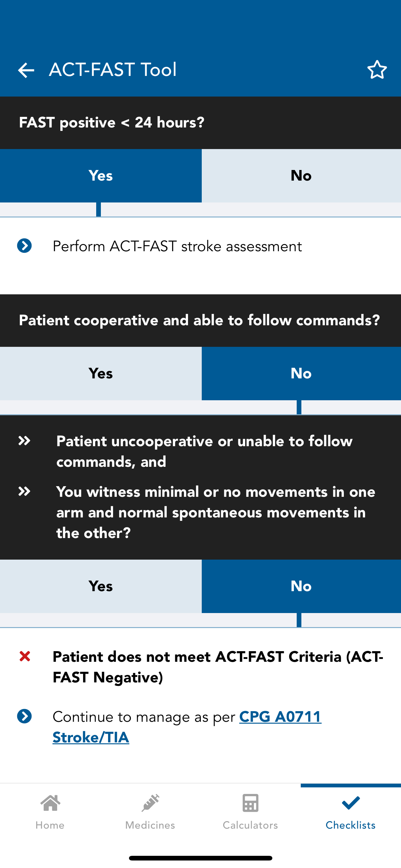This screenshot has height=868, width=401.
Task: Click the chevron icon beside Perform ACT-FAST stroke assessment
Action: point(25,246)
